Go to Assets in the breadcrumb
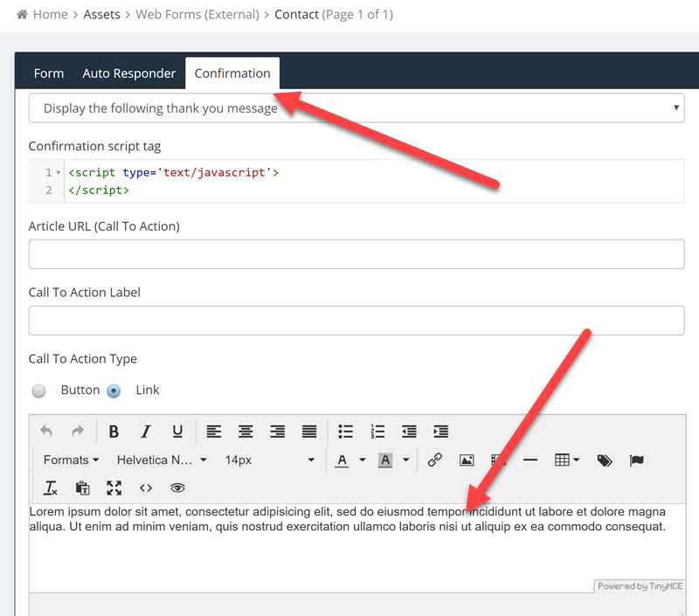Screen dimensions: 699x616 (x=101, y=14)
